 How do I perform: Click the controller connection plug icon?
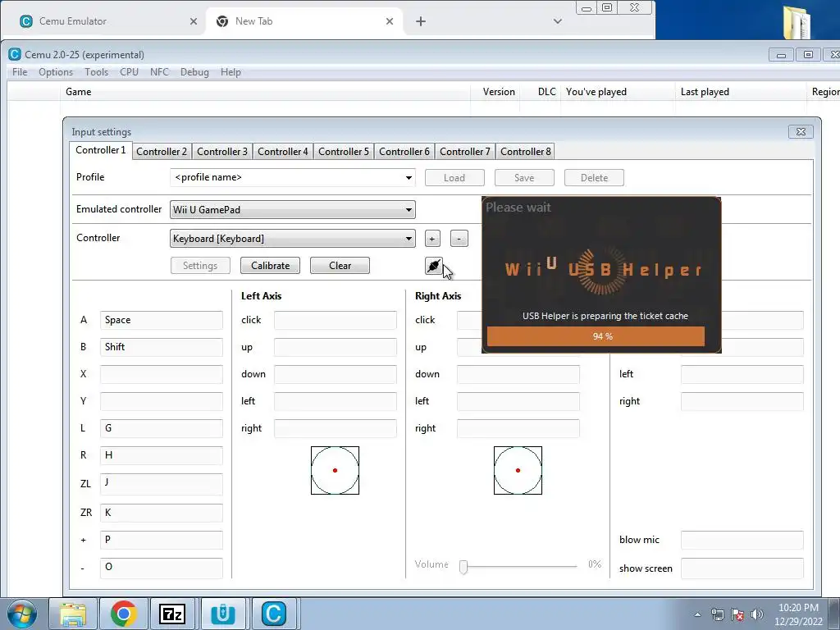pyautogui.click(x=433, y=265)
